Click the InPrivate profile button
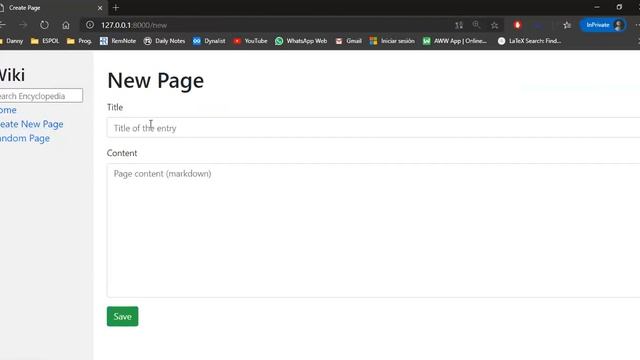This screenshot has height=360, width=640. [x=603, y=25]
